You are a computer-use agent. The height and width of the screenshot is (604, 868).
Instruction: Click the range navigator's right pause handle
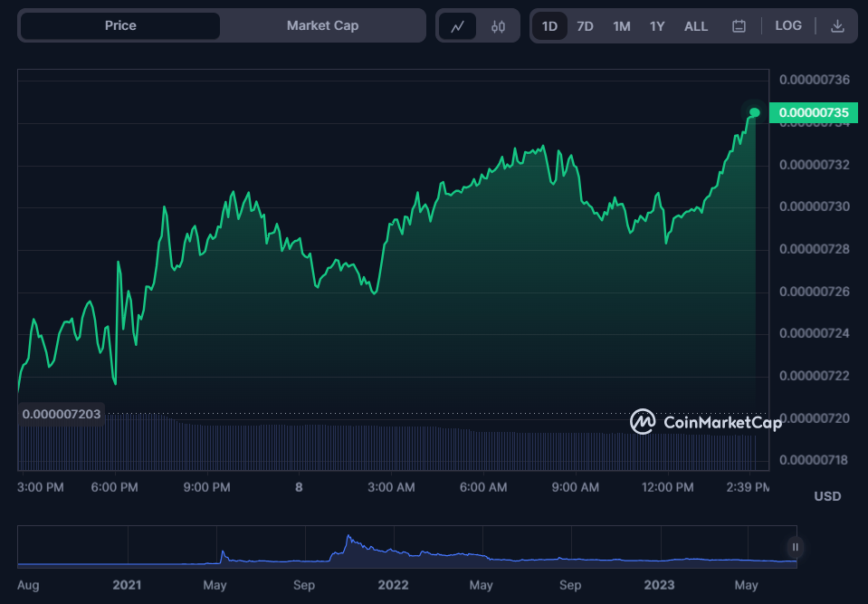point(795,547)
